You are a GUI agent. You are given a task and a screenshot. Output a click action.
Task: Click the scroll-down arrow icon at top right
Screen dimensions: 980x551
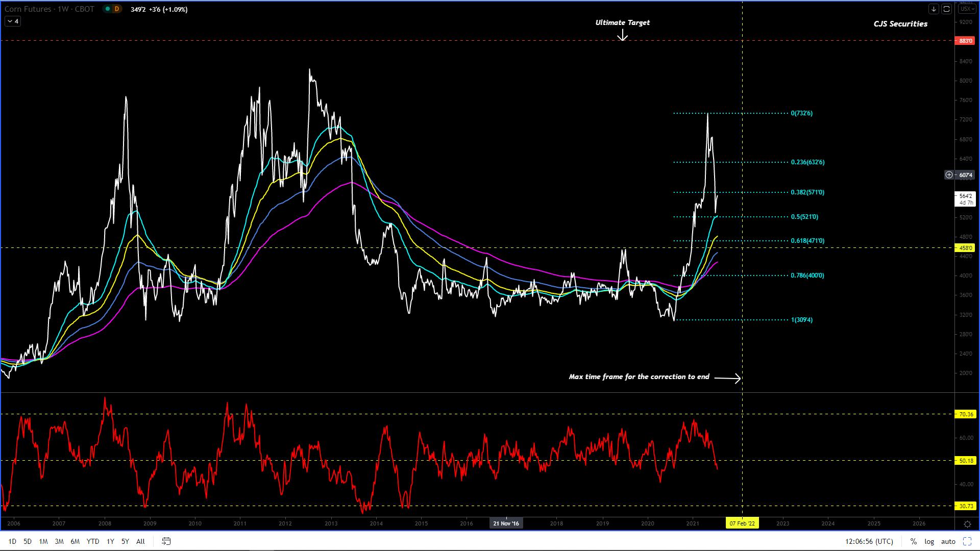934,9
